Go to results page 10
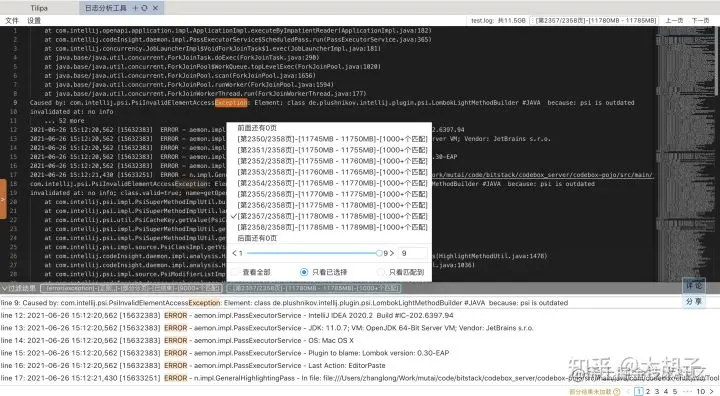 tap(701, 391)
